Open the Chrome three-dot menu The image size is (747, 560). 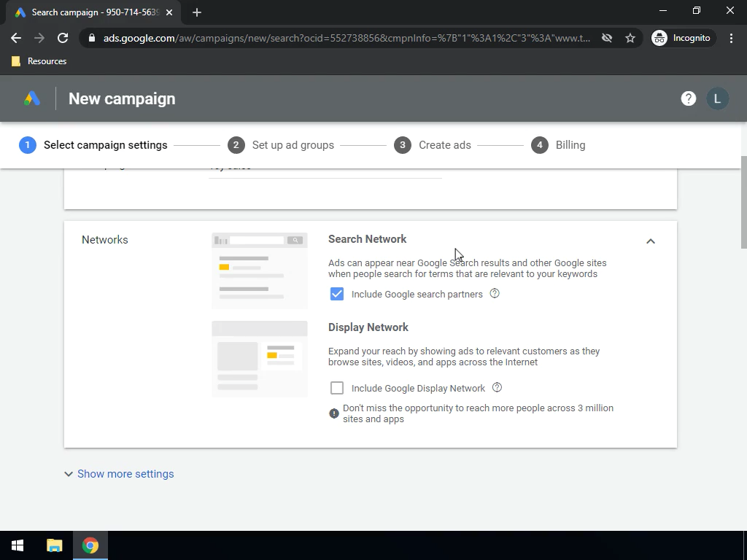click(x=731, y=38)
